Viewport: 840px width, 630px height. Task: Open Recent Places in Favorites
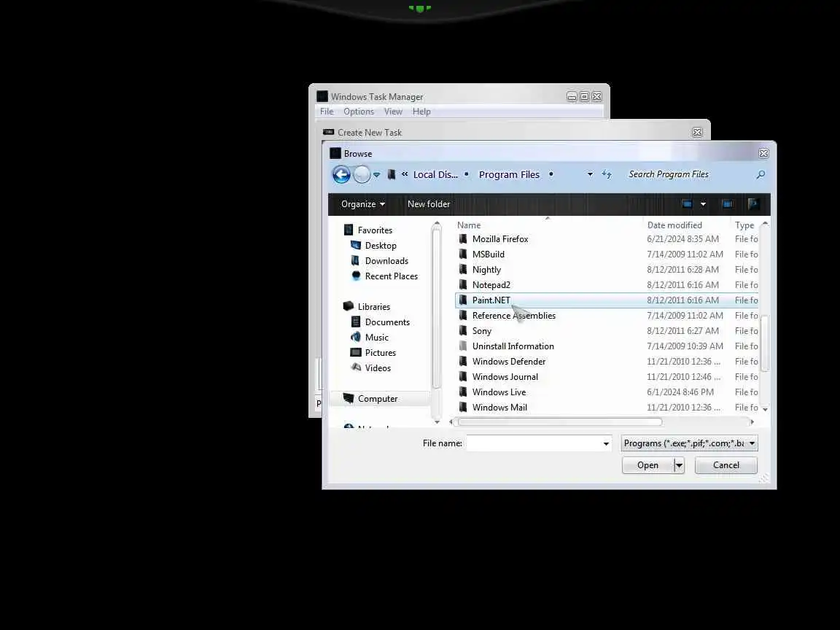391,276
